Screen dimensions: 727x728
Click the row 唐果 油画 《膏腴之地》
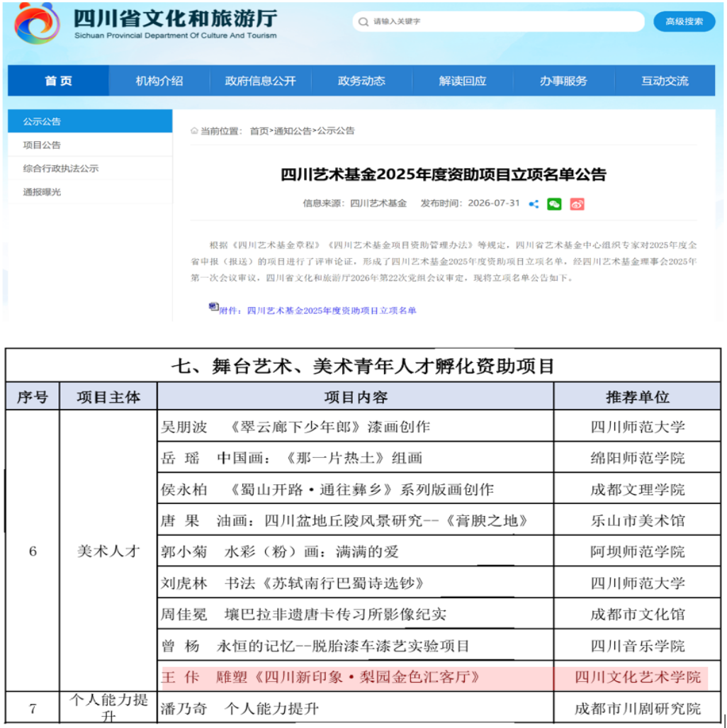point(356,520)
